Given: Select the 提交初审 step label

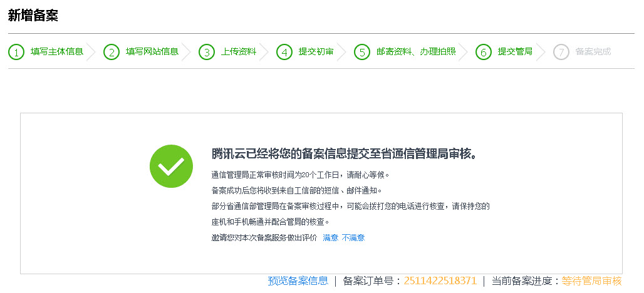Looking at the screenshot, I should pos(316,52).
